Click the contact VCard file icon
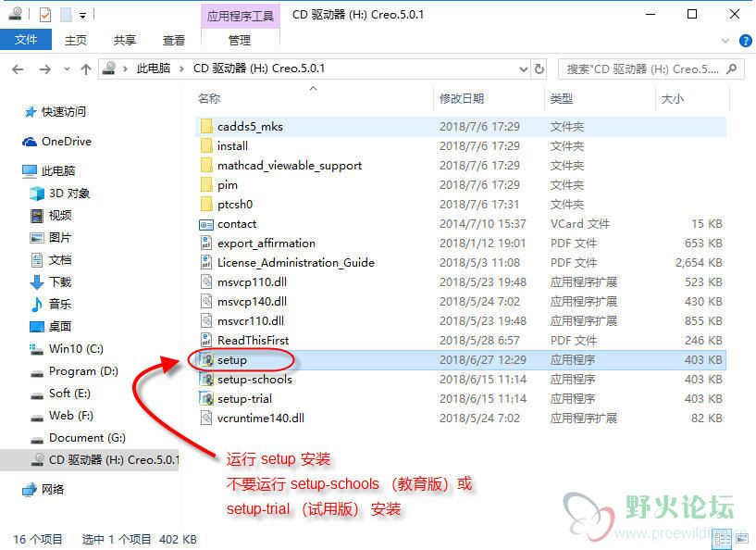The width and height of the screenshot is (756, 550). (x=206, y=224)
